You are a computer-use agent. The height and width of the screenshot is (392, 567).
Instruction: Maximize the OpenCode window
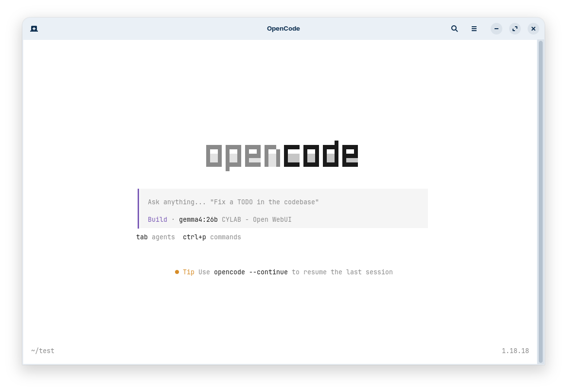click(515, 29)
